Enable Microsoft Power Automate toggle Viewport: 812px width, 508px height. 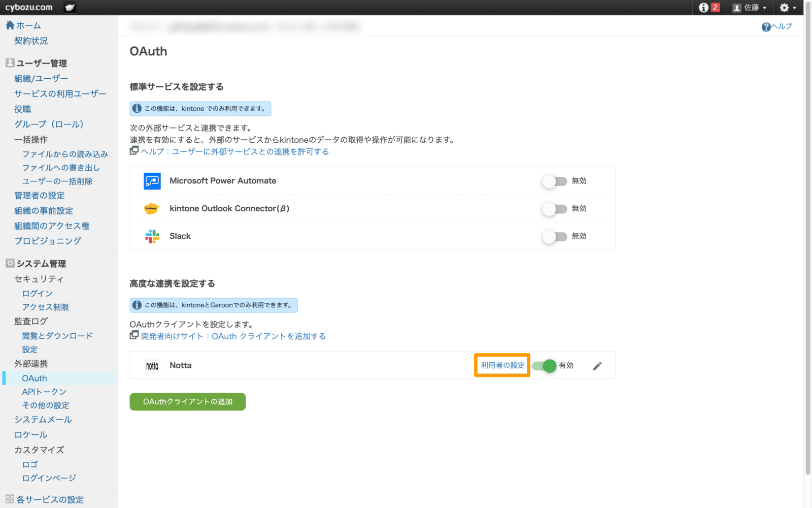click(x=554, y=181)
